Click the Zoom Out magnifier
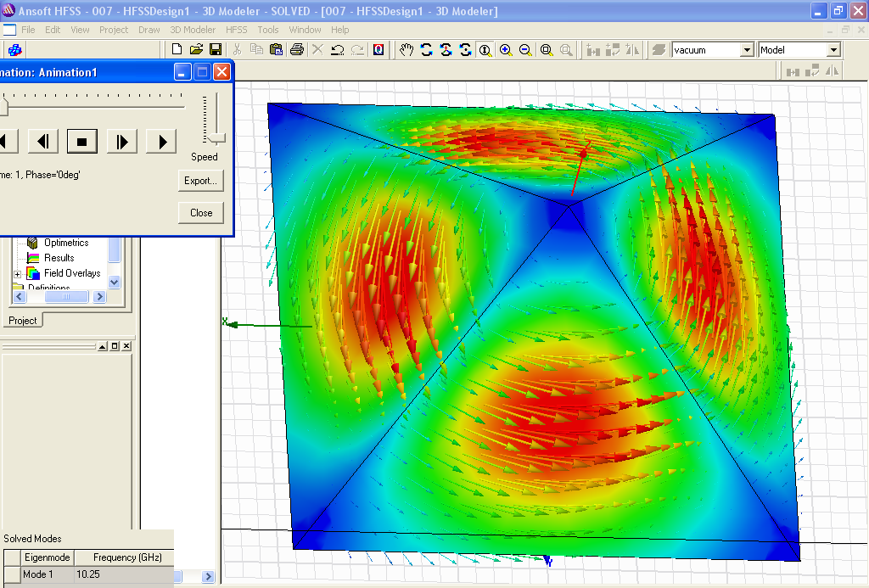The width and height of the screenshot is (869, 588). 525,50
